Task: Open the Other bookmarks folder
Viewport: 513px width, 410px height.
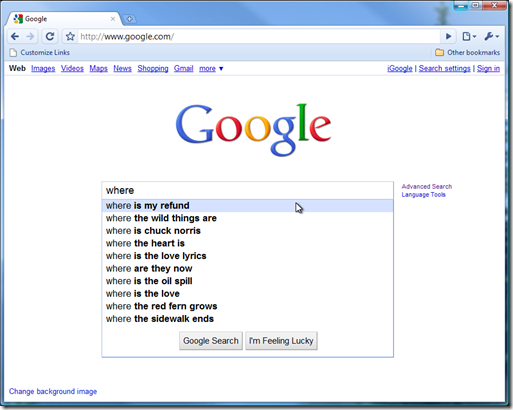Action: pyautogui.click(x=467, y=52)
